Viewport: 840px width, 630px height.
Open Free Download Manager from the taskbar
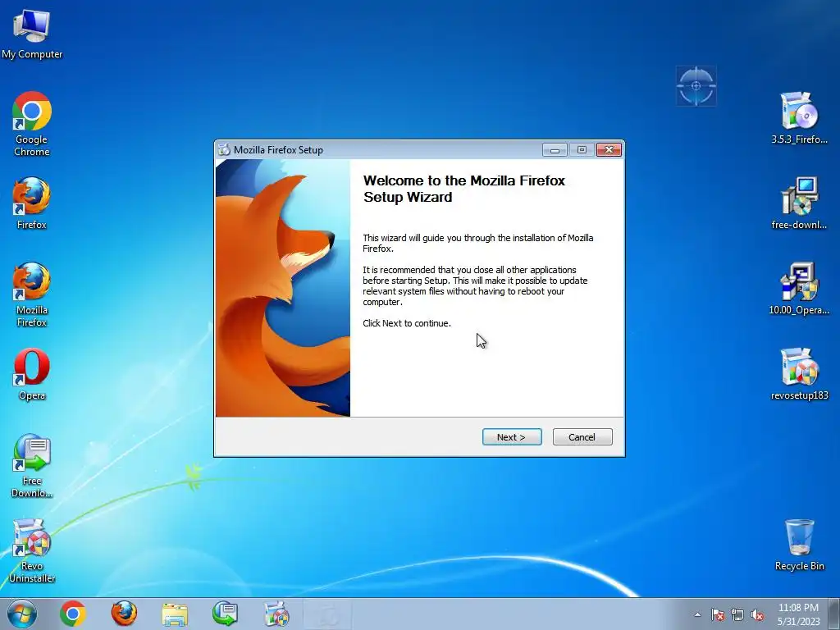[x=225, y=614]
